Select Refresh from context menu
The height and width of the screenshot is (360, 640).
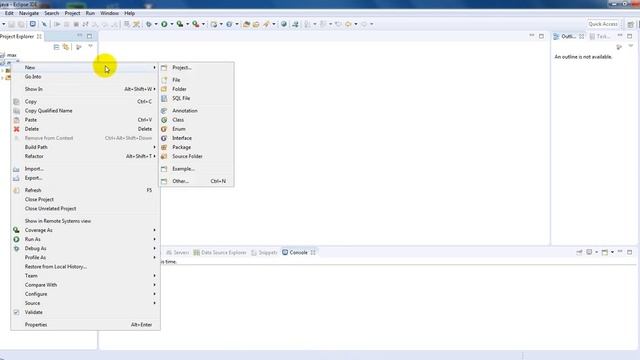click(x=85, y=190)
